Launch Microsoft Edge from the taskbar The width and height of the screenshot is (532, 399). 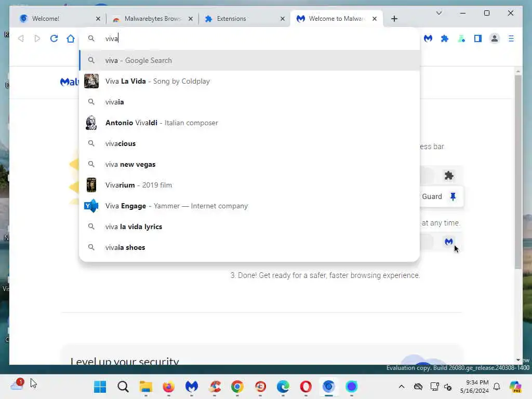point(283,387)
